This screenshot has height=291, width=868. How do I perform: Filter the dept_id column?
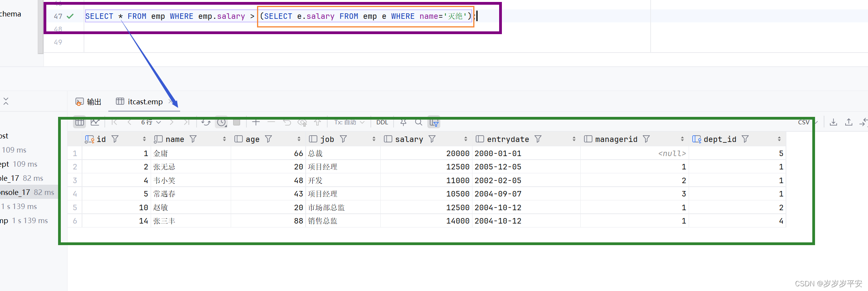click(745, 139)
